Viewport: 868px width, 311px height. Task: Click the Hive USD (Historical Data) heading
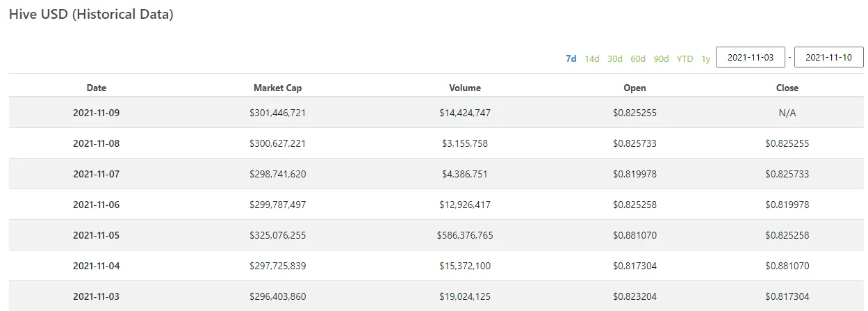91,14
